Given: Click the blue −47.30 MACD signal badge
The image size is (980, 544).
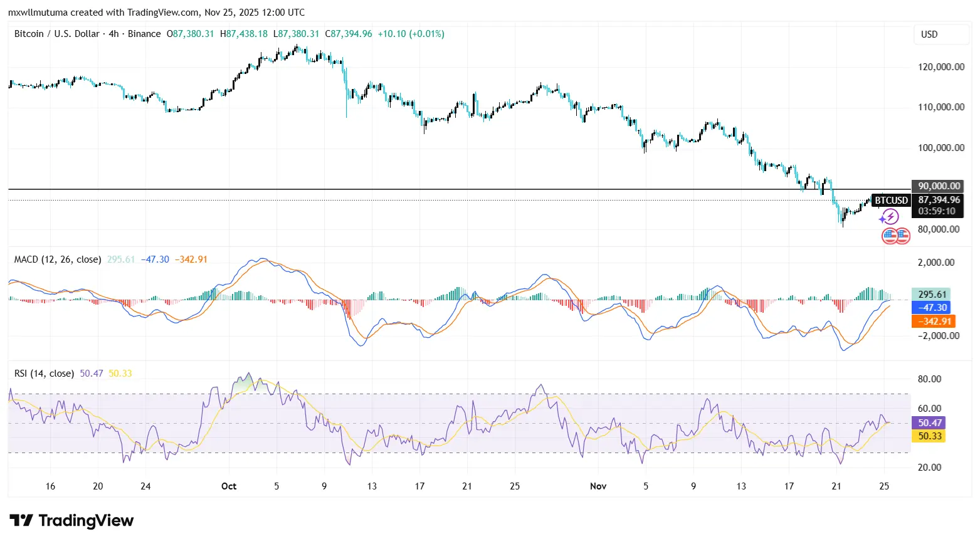Looking at the screenshot, I should 931,307.
